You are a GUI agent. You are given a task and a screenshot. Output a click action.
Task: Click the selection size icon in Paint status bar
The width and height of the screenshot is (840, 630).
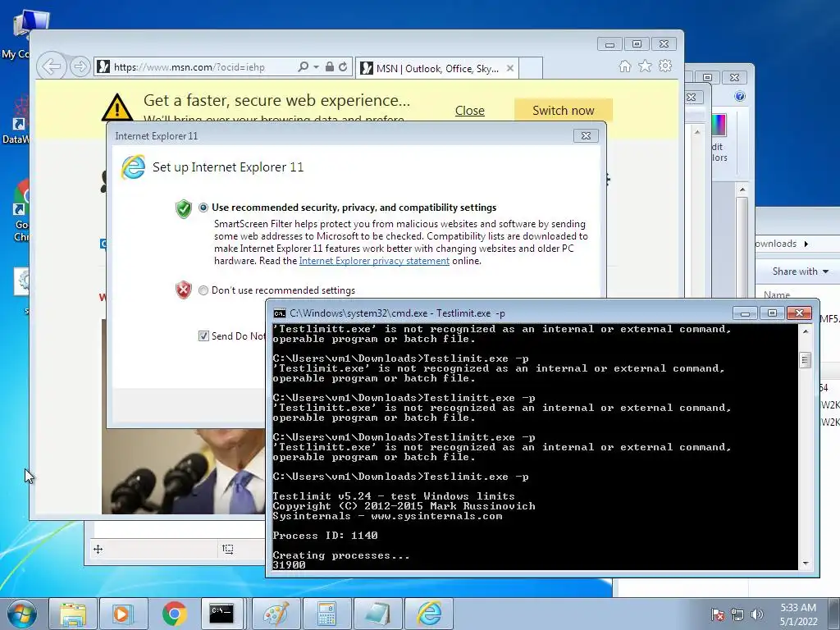228,549
